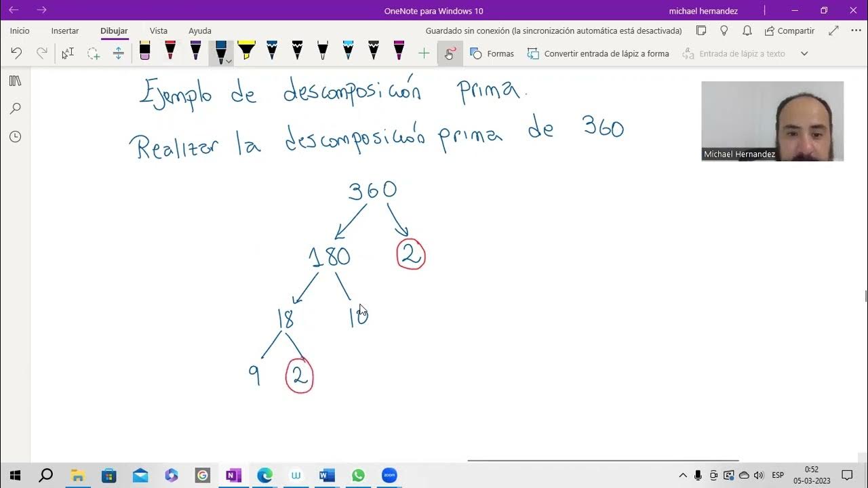Click the tray volume speaker icon
The width and height of the screenshot is (868, 488).
(x=759, y=475)
